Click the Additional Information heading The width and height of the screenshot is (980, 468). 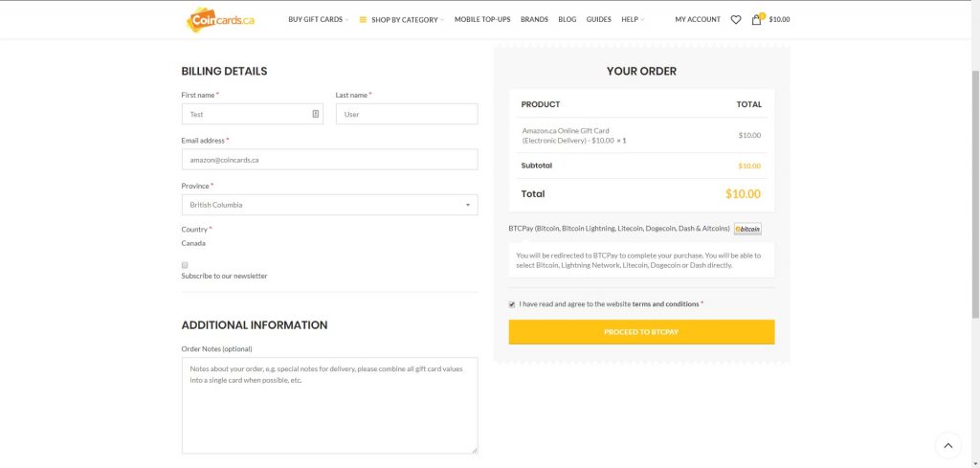click(x=255, y=324)
